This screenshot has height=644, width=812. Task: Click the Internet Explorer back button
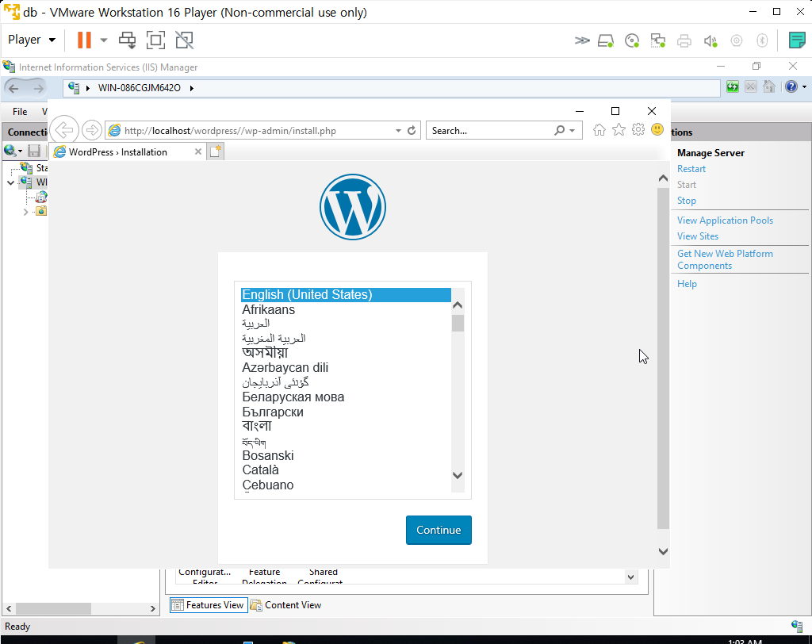coord(64,130)
